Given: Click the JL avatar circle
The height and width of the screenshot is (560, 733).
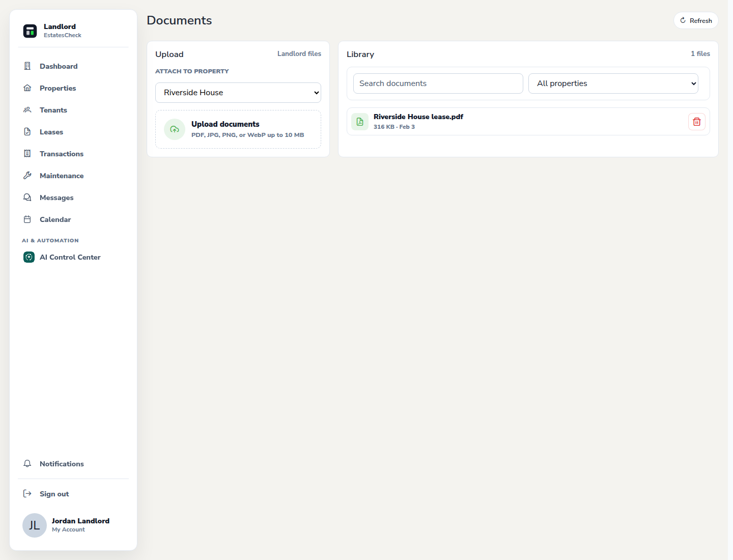Looking at the screenshot, I should pyautogui.click(x=35, y=525).
